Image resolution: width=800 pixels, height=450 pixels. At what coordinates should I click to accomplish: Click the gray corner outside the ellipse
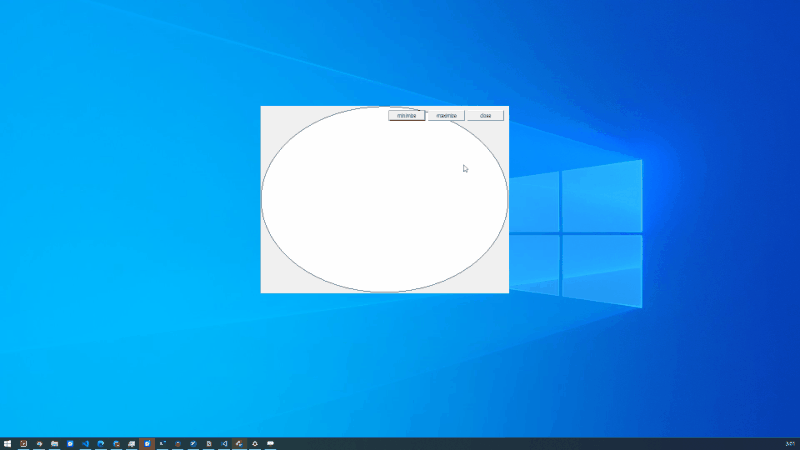pyautogui.click(x=268, y=285)
